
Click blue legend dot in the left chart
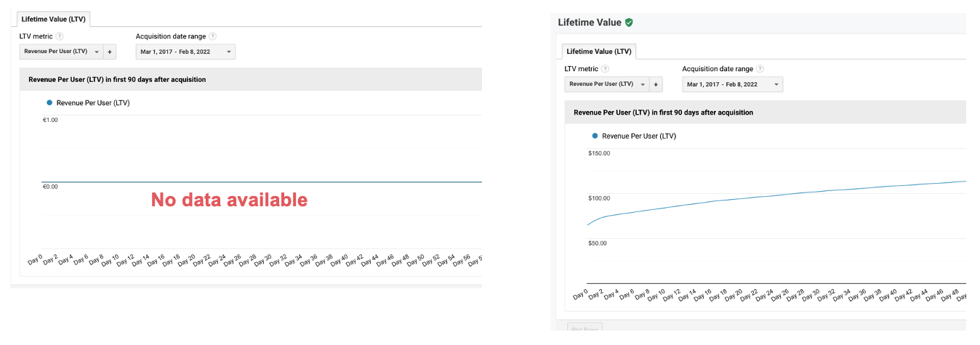49,103
